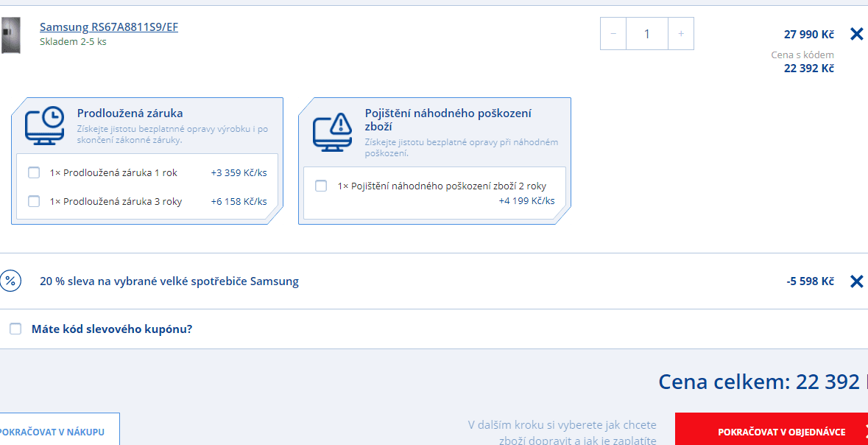Remove Samsung fridge from the cart
868x445 pixels.
point(856,35)
